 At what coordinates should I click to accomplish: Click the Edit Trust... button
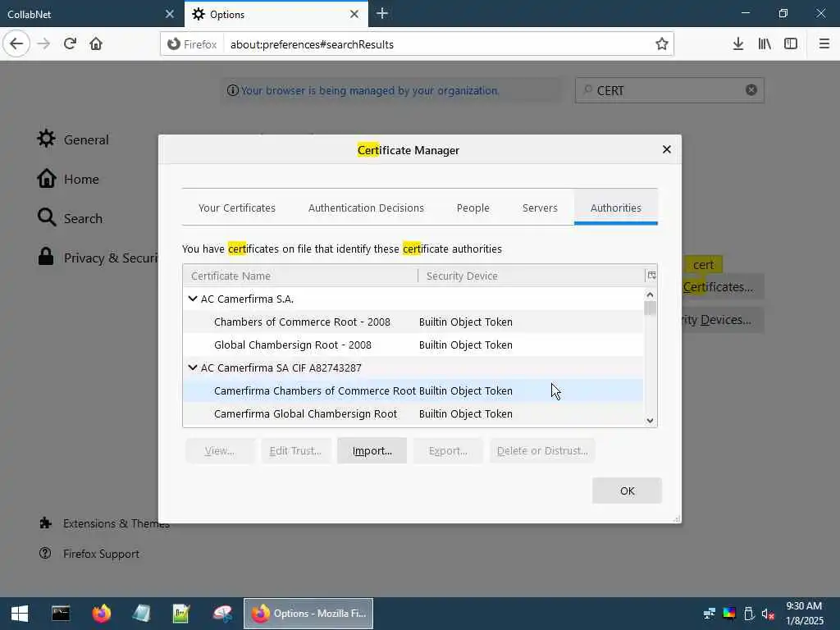pyautogui.click(x=295, y=450)
